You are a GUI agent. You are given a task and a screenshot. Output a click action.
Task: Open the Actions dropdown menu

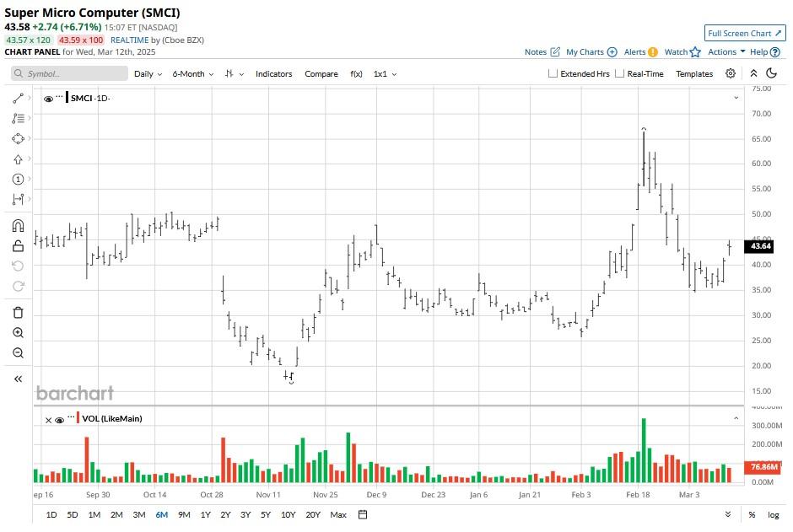click(726, 52)
